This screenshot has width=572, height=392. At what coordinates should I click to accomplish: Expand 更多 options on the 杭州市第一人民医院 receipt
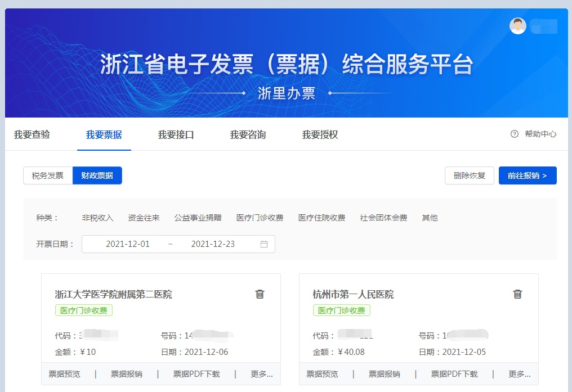click(x=520, y=374)
